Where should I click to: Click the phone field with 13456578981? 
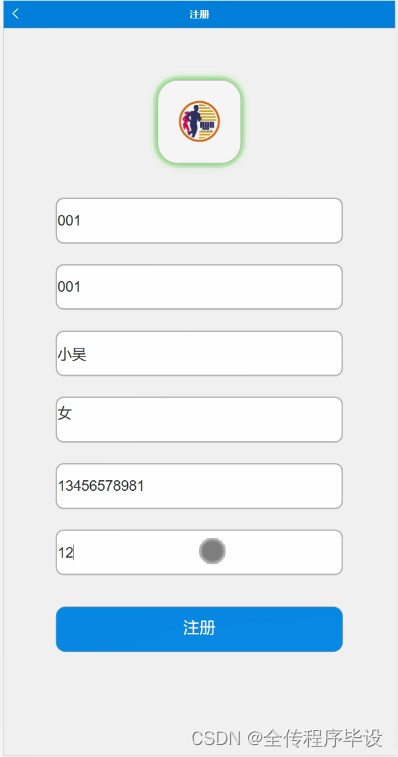click(x=199, y=486)
